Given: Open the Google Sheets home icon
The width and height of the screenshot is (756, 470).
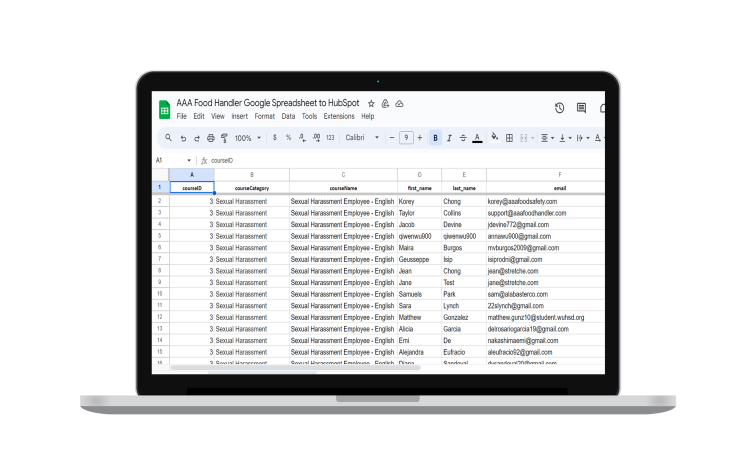Looking at the screenshot, I should pos(164,109).
